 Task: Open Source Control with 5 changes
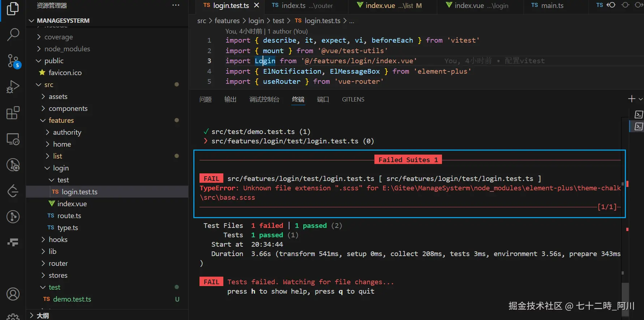coord(13,61)
